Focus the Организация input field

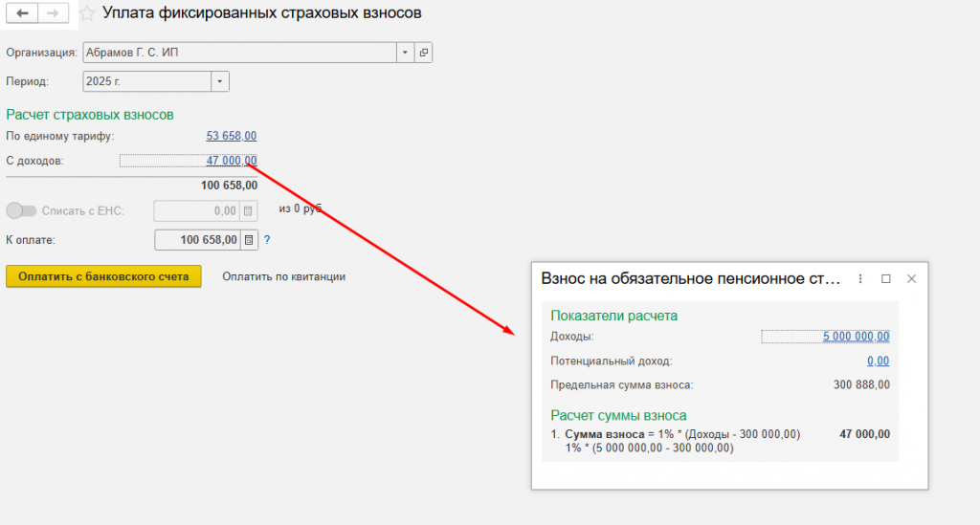click(x=240, y=53)
